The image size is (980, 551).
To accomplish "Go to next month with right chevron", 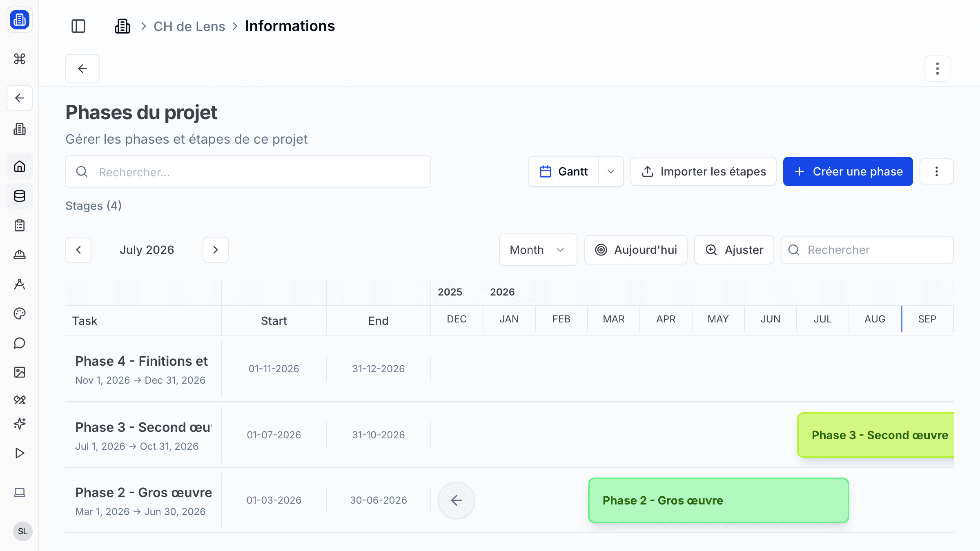I will pyautogui.click(x=216, y=250).
